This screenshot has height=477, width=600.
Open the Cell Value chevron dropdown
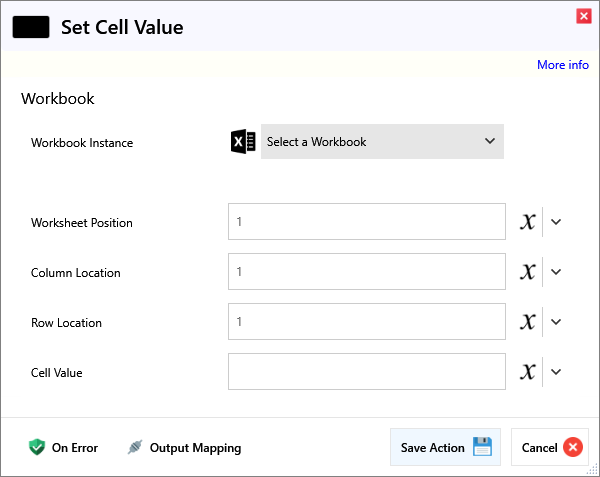(557, 372)
